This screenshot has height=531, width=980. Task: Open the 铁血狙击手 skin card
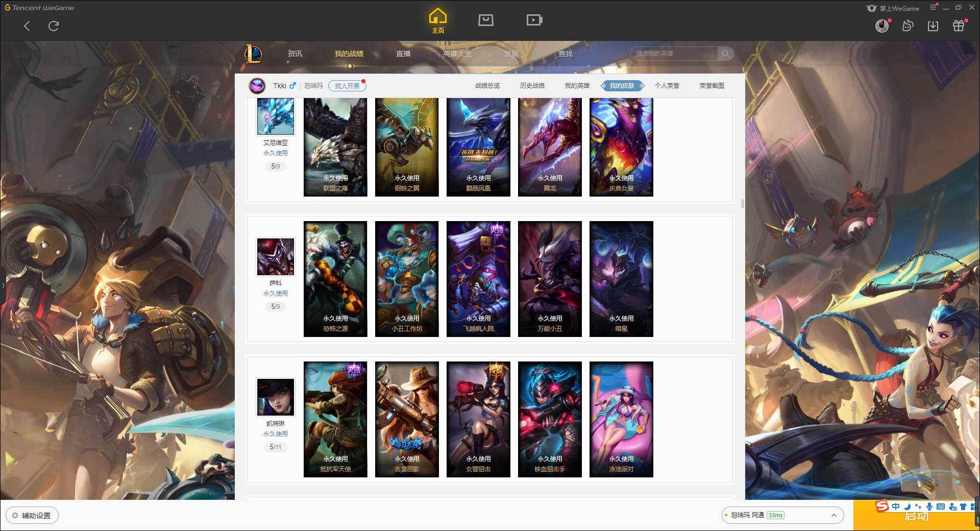[x=550, y=419]
